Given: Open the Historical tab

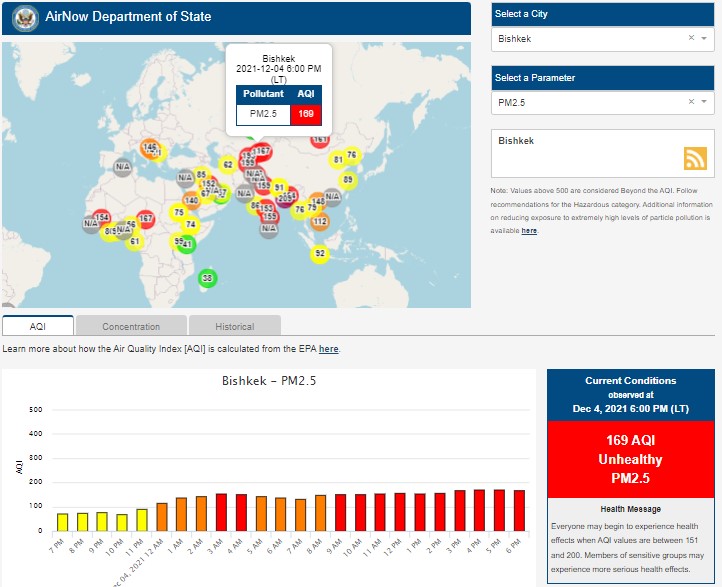Looking at the screenshot, I should point(234,326).
